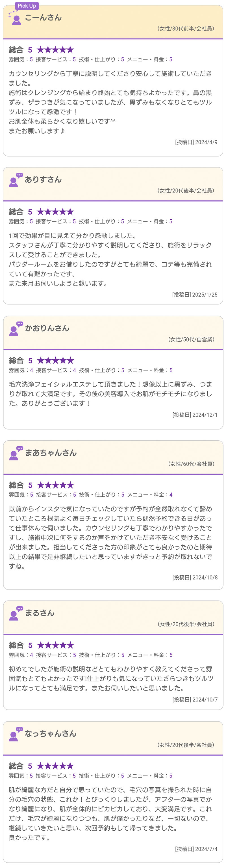Image resolution: width=226 pixels, height=868 pixels.
Task: Click the five-star rating in こーんさん's review
Action: coord(55,50)
